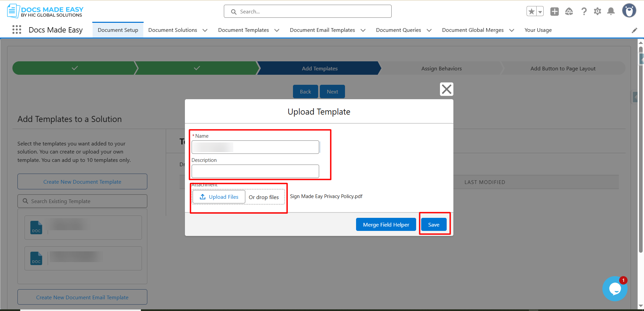Click the pencil edit navigation icon
This screenshot has height=311, width=644.
click(x=634, y=30)
